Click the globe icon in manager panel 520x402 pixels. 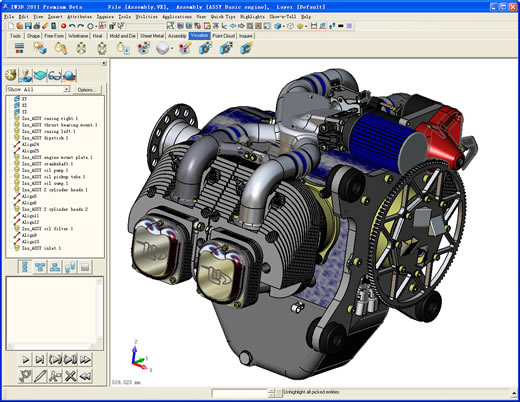click(70, 76)
